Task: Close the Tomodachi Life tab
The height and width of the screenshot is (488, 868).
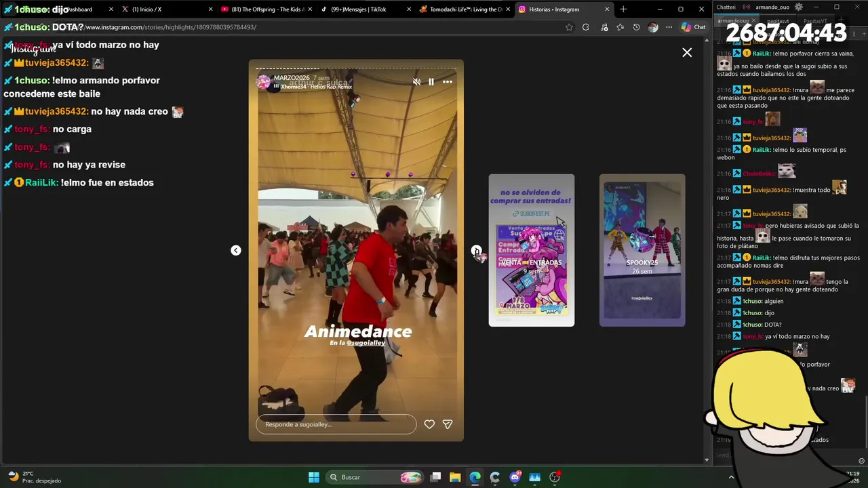Action: (508, 9)
